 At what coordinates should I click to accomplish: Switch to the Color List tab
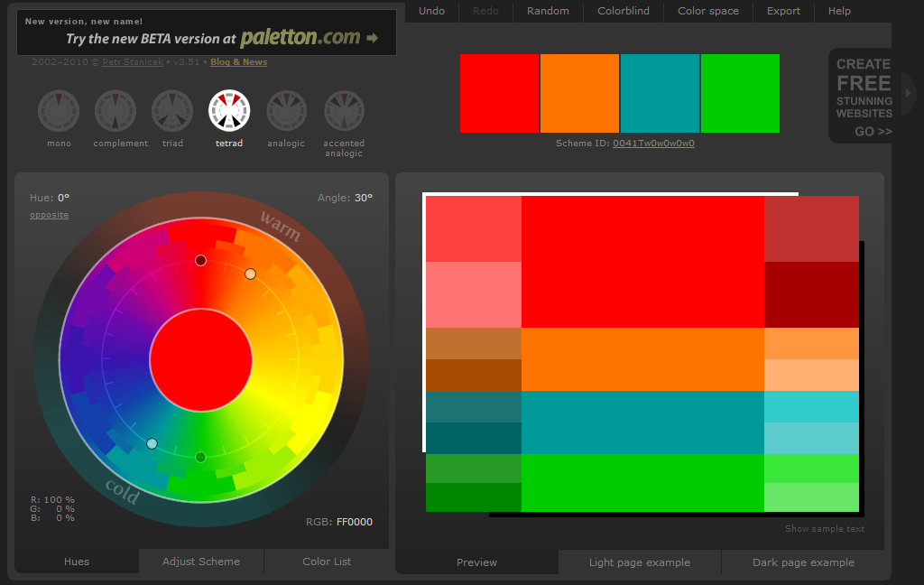coord(327,562)
